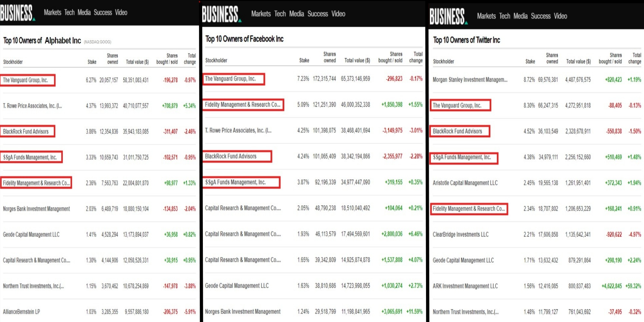Screen dimensions: 644x322
Task: Click Capital Research & Management with 2.05% stake
Action: [x=243, y=208]
